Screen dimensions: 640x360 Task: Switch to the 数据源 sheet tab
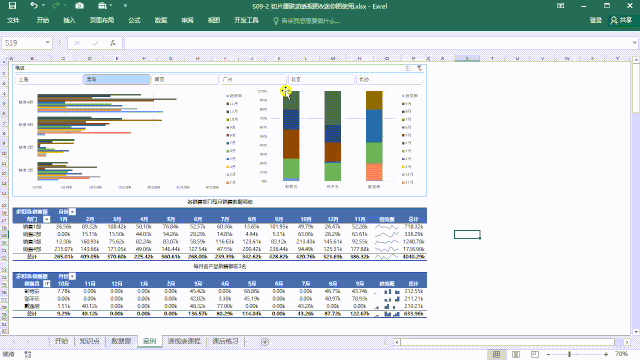121,341
